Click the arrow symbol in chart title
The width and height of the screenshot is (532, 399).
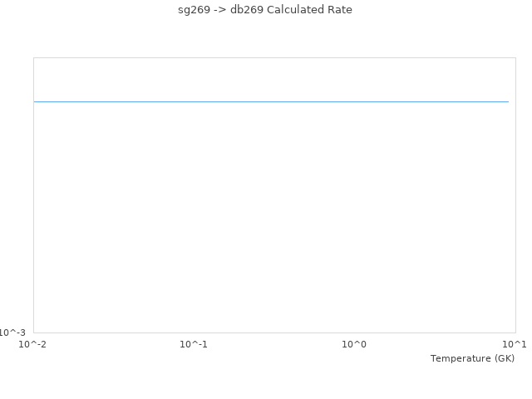point(220,10)
